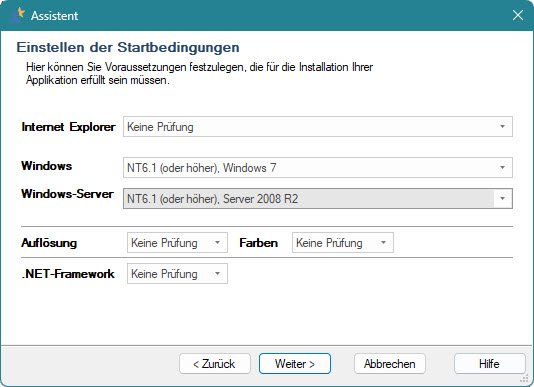Click the Assistent star icon in title bar
Viewport: 534px width, 387px height.
tap(17, 15)
